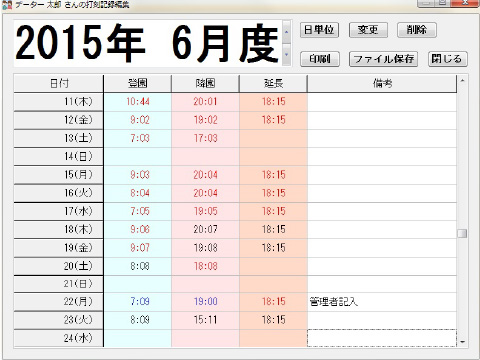
Task: Click the 登園 column header
Action: [x=138, y=83]
